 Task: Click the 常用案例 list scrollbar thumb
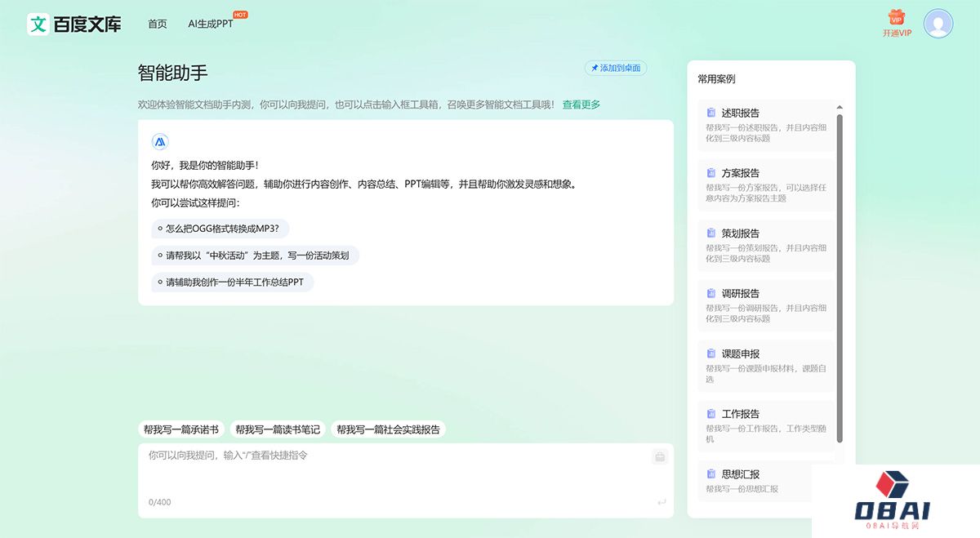tap(840, 278)
